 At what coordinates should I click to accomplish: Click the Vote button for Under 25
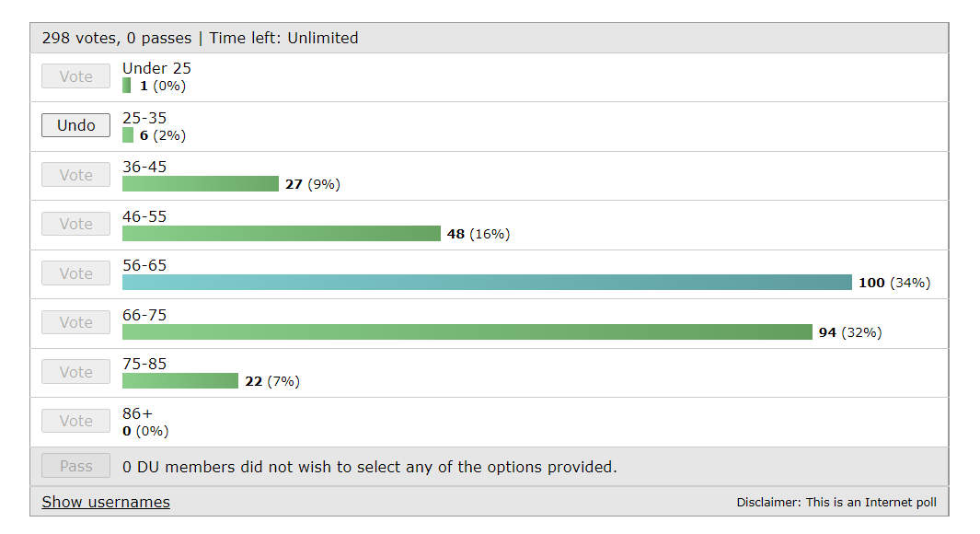(75, 76)
